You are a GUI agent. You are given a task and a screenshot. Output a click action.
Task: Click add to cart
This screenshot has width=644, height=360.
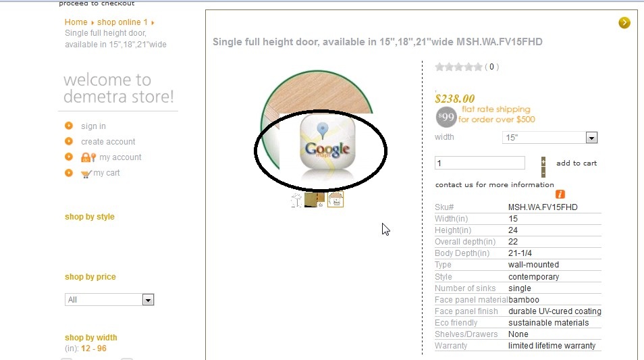point(576,163)
